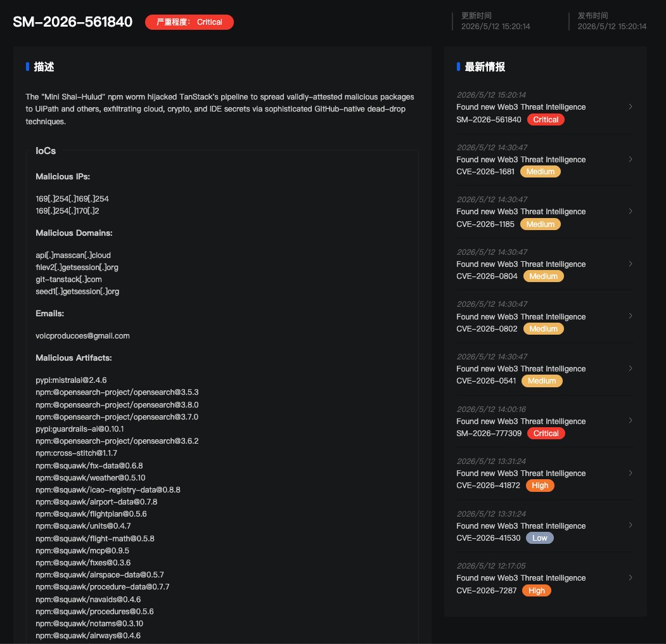The width and height of the screenshot is (666, 644).
Task: Click Medium badge beside CVE-2026-0541
Action: tap(542, 381)
